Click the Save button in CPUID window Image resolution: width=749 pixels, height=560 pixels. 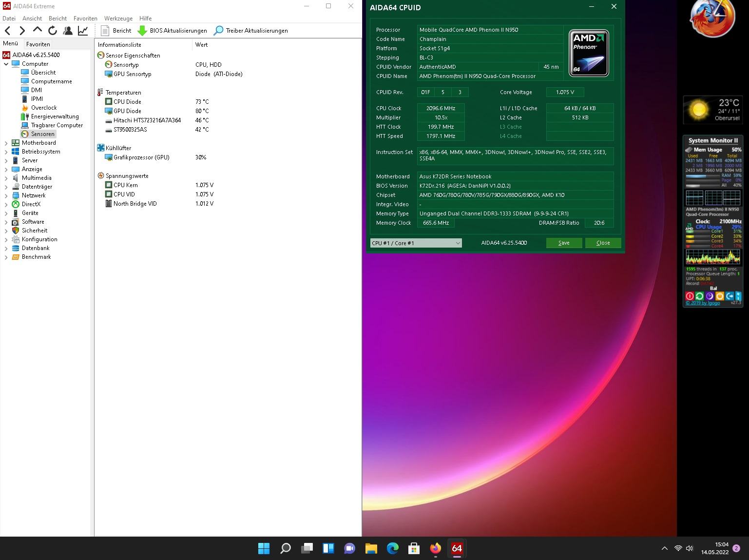click(564, 243)
